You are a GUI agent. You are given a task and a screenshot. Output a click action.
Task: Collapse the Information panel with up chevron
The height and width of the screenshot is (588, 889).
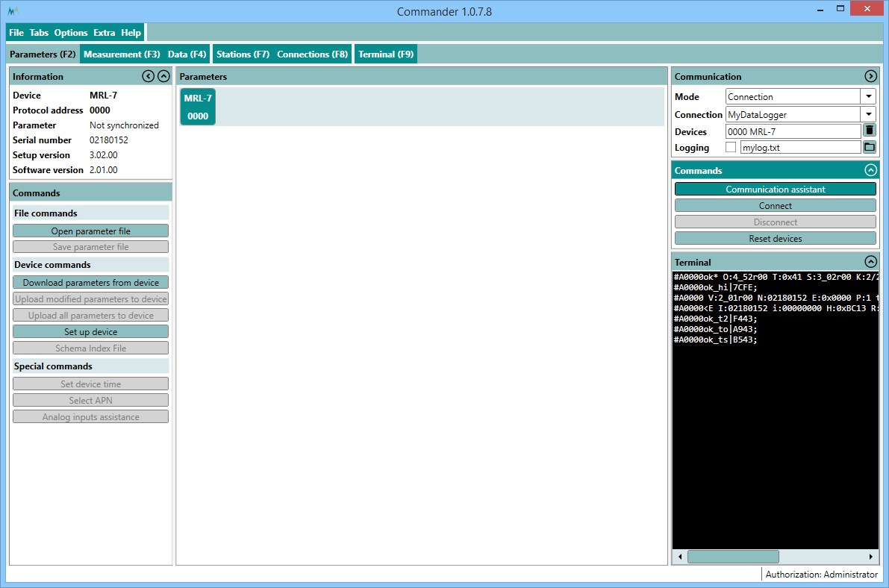click(163, 76)
